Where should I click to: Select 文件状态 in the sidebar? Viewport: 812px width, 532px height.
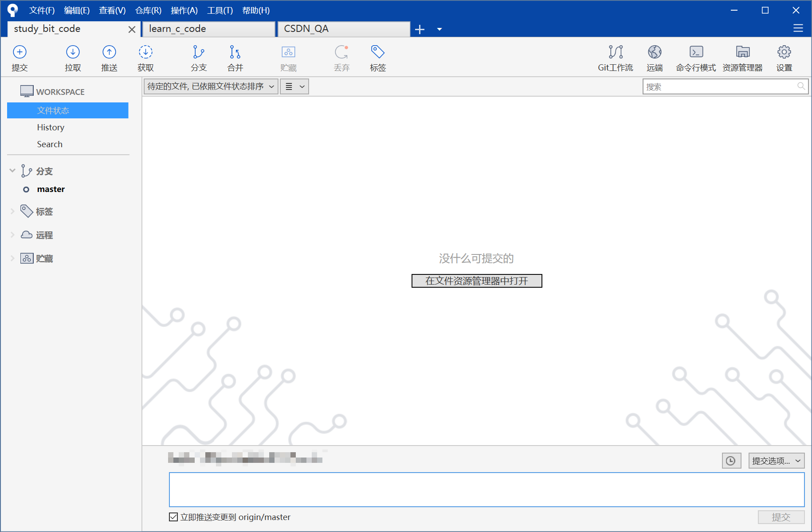(x=68, y=110)
